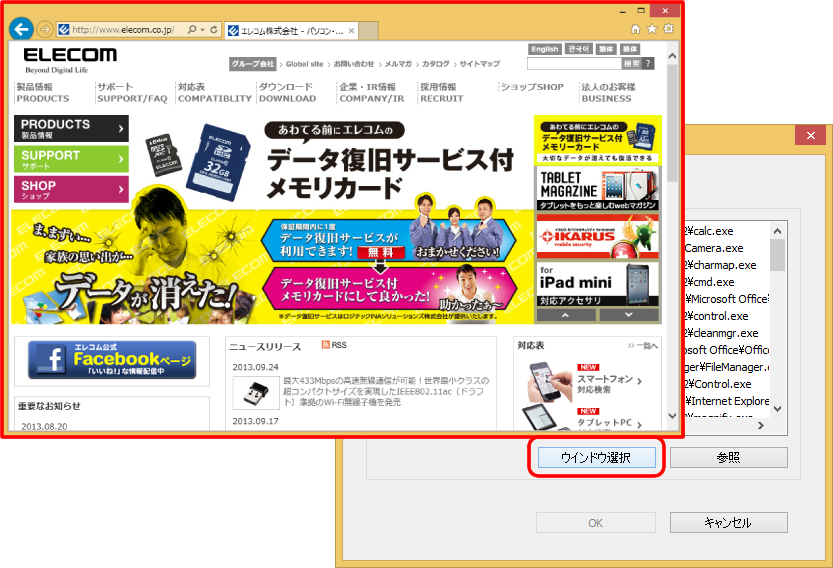Click the TABLET MAGAZINE banner
The width and height of the screenshot is (833, 568).
[598, 188]
